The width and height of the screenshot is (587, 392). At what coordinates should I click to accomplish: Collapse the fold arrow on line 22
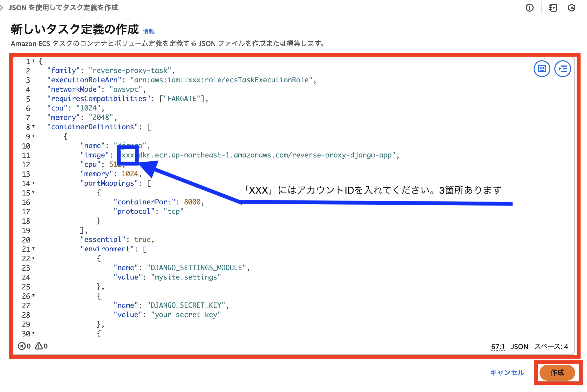33,258
